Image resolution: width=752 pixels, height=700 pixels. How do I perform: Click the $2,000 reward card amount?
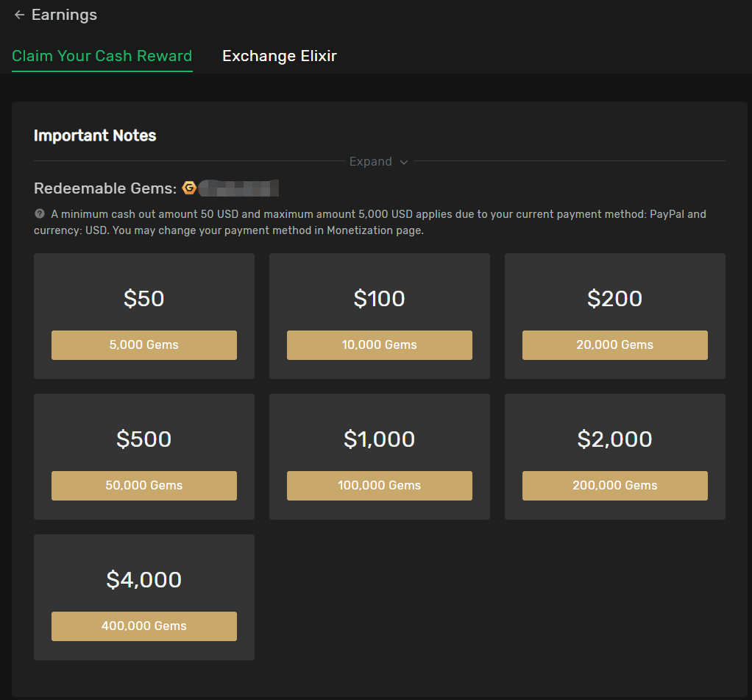click(615, 439)
